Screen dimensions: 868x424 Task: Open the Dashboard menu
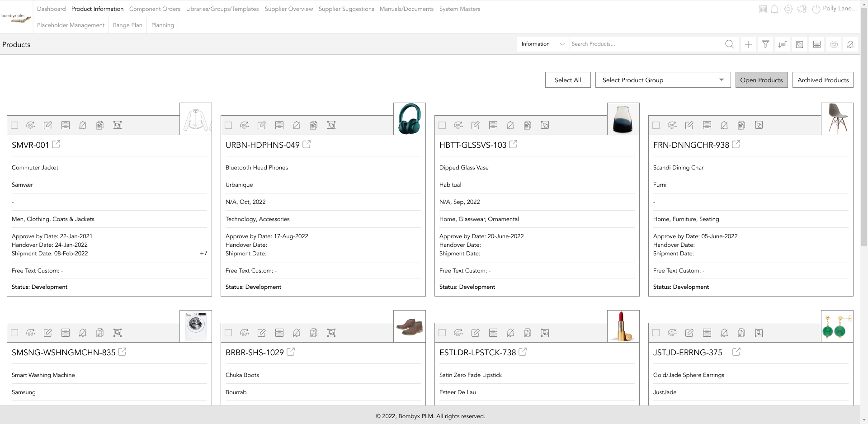(51, 9)
